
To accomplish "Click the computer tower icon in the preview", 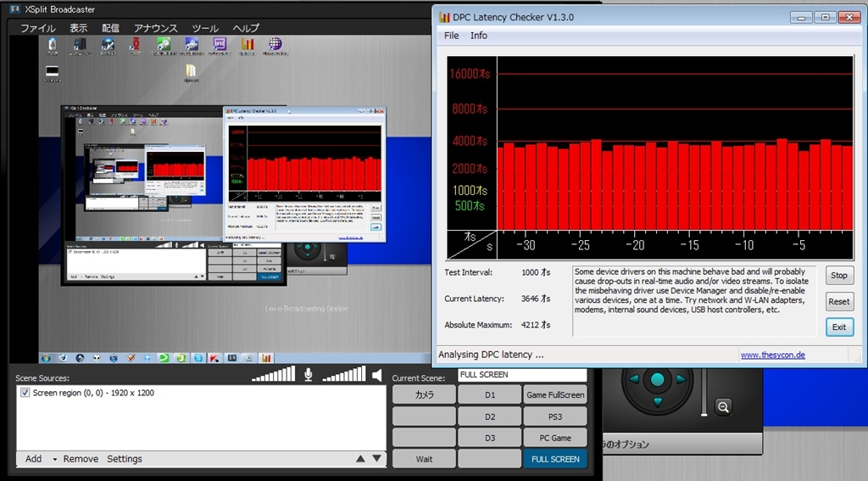I will pyautogui.click(x=80, y=46).
